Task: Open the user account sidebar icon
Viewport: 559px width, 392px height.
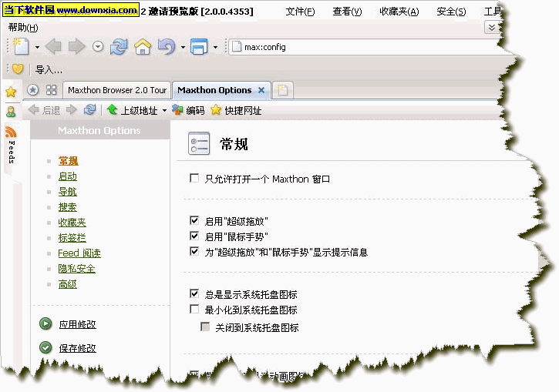Action: click(x=11, y=112)
